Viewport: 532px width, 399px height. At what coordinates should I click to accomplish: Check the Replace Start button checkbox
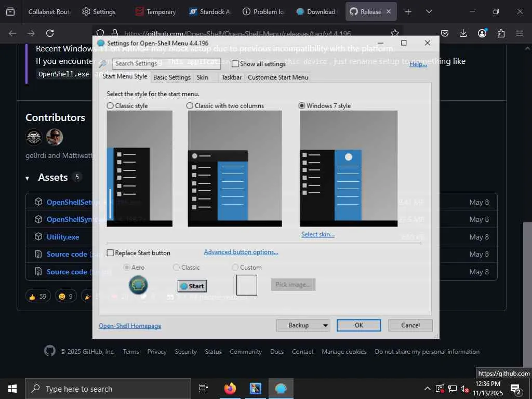110,253
